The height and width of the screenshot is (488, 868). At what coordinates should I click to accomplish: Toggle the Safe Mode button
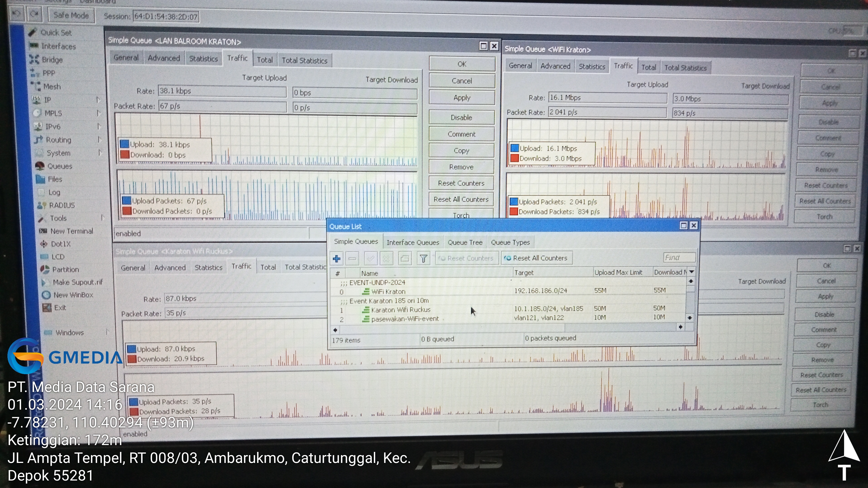click(x=71, y=16)
